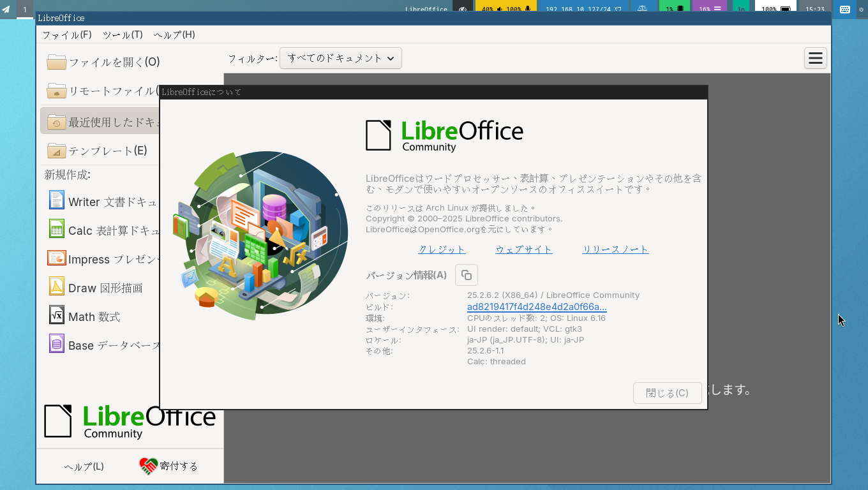868x490 pixels.
Task: Expand the filter dropdown すべてのドキュメント
Action: 341,58
